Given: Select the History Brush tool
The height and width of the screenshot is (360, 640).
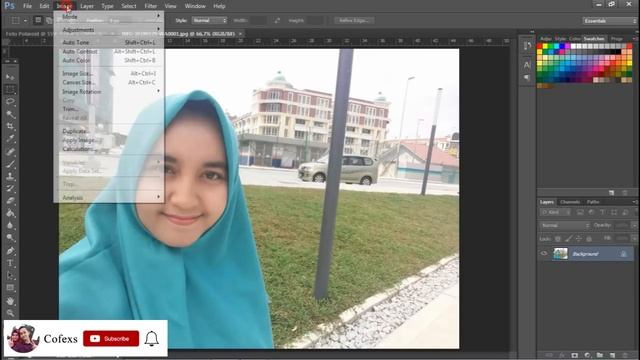Looking at the screenshot, I should pyautogui.click(x=10, y=189).
